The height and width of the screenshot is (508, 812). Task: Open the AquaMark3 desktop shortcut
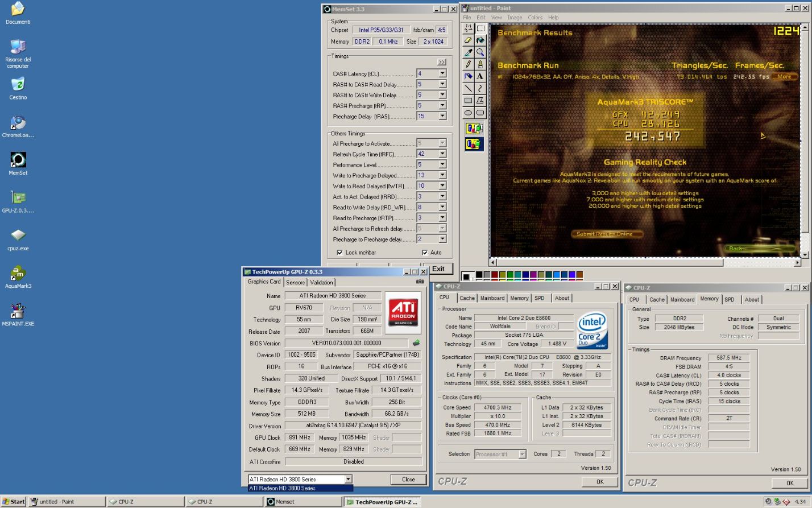pyautogui.click(x=18, y=277)
